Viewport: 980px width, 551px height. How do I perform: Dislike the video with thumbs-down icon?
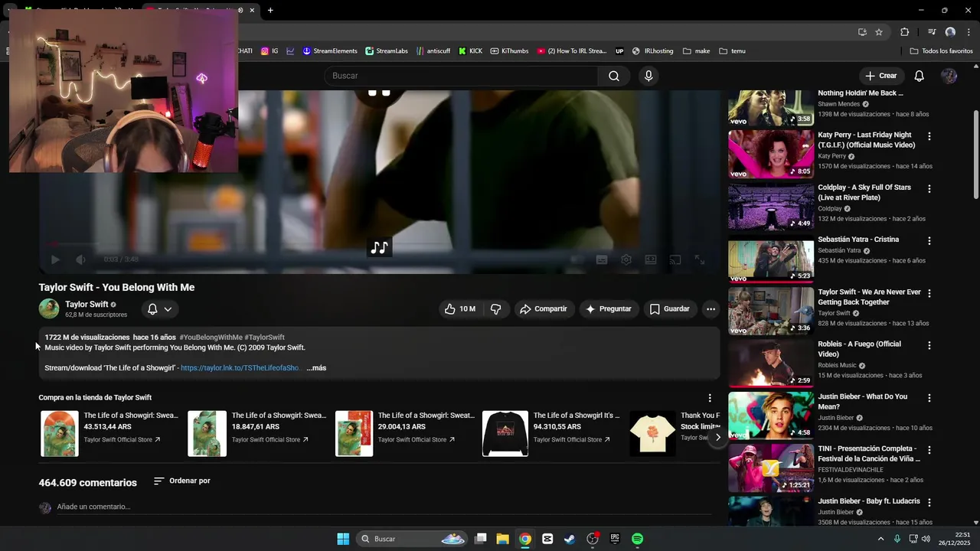tap(495, 309)
